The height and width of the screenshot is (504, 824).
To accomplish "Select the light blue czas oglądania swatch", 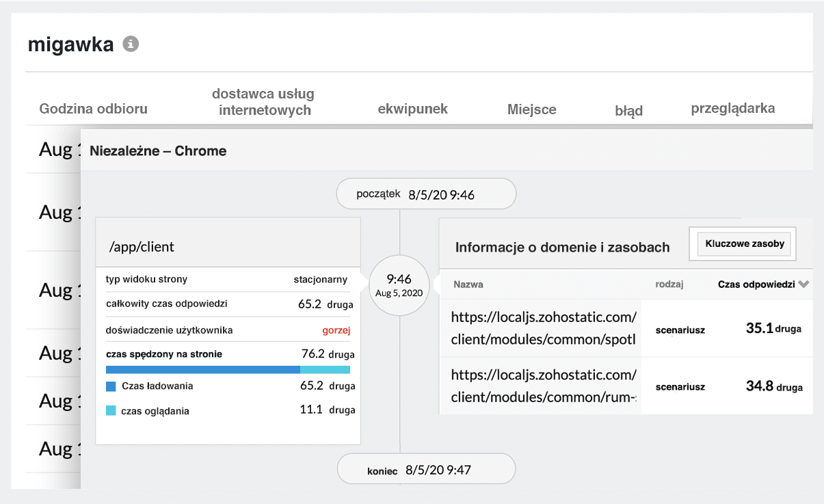I will [111, 410].
